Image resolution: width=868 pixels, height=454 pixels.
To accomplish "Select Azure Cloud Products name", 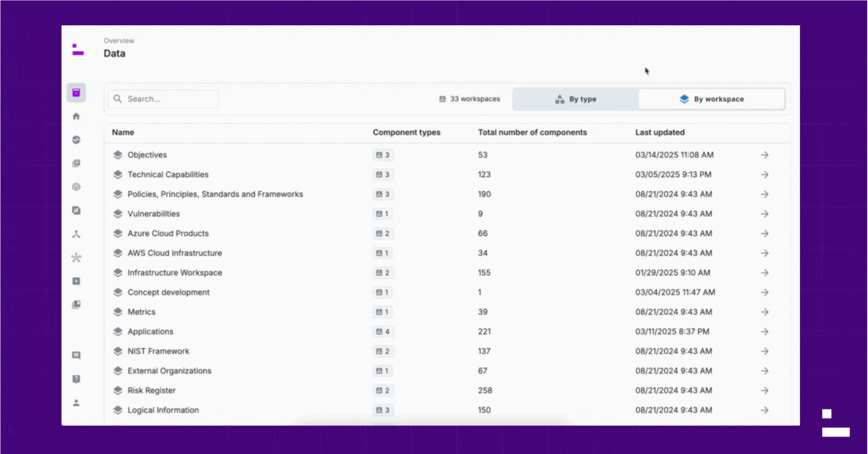I will tap(168, 233).
